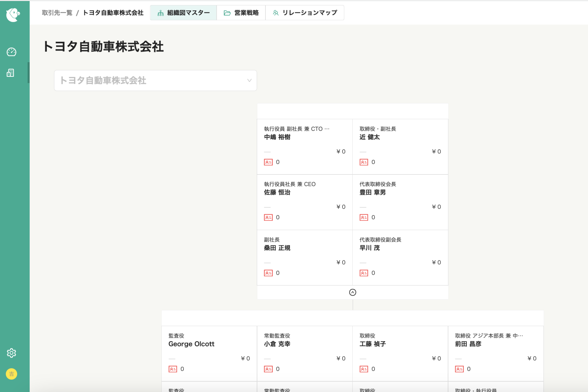Viewport: 588px width, 392px height.
Task: Click the business card icon for 近 健太
Action: [x=364, y=162]
